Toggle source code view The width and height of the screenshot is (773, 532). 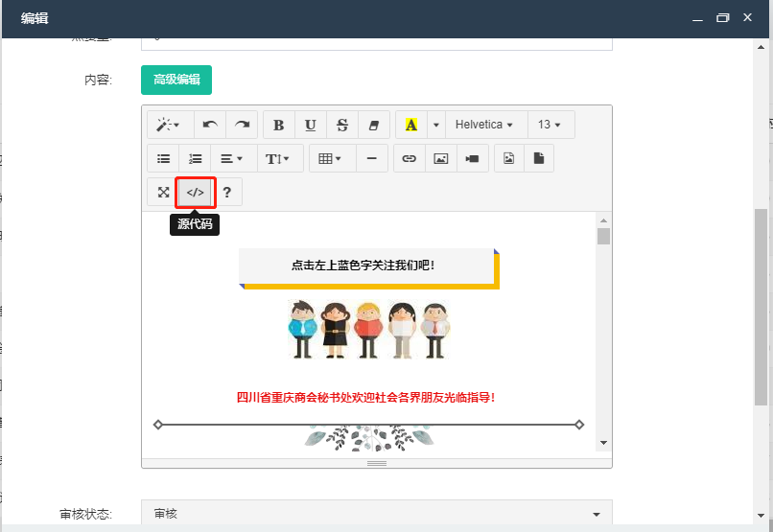pos(196,192)
